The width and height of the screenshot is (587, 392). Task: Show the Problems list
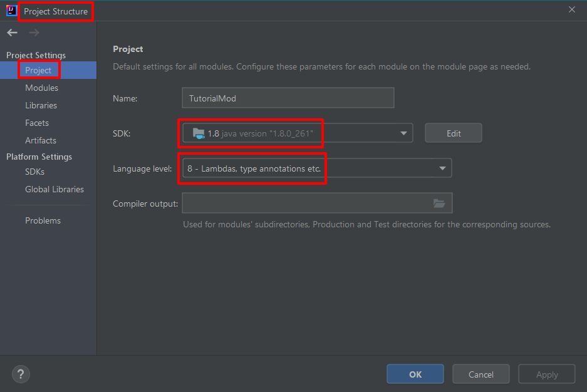click(x=43, y=220)
